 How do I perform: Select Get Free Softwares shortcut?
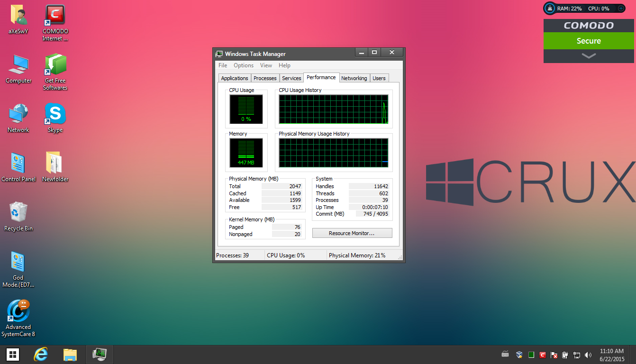[x=55, y=72]
